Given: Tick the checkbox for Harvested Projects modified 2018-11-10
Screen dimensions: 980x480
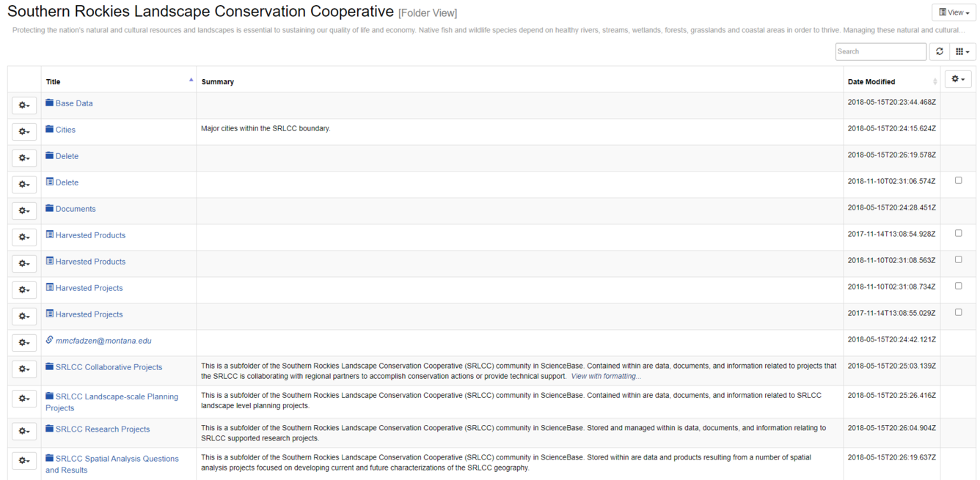Looking at the screenshot, I should (x=958, y=286).
